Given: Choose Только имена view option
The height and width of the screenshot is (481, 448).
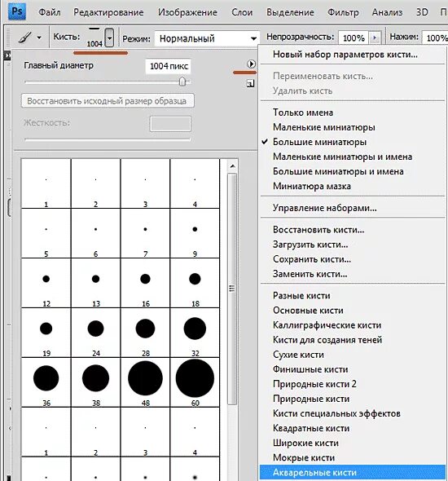Looking at the screenshot, I should click(303, 113).
